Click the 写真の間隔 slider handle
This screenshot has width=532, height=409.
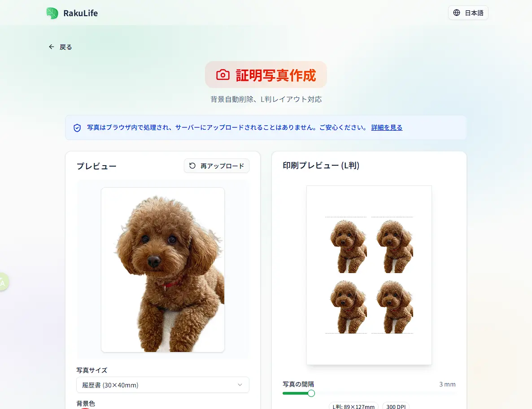tap(311, 393)
